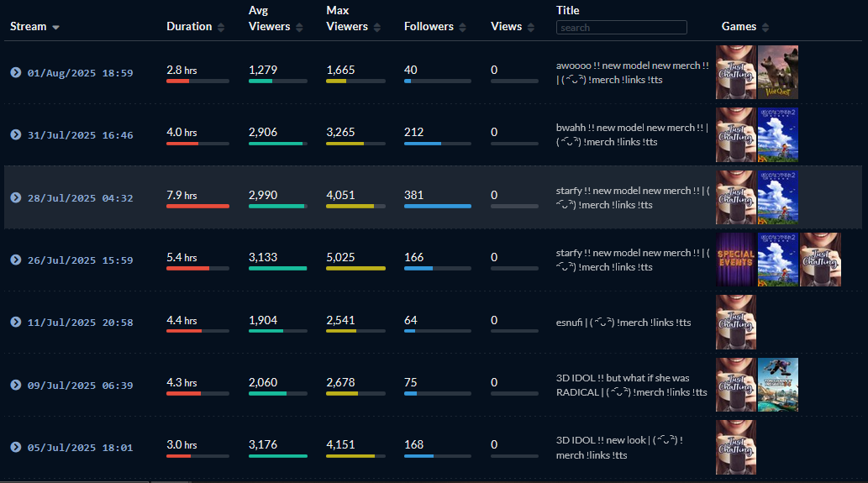Open the 09/Jul/2025 06:39 stream link
The width and height of the screenshot is (868, 483).
pyautogui.click(x=81, y=385)
